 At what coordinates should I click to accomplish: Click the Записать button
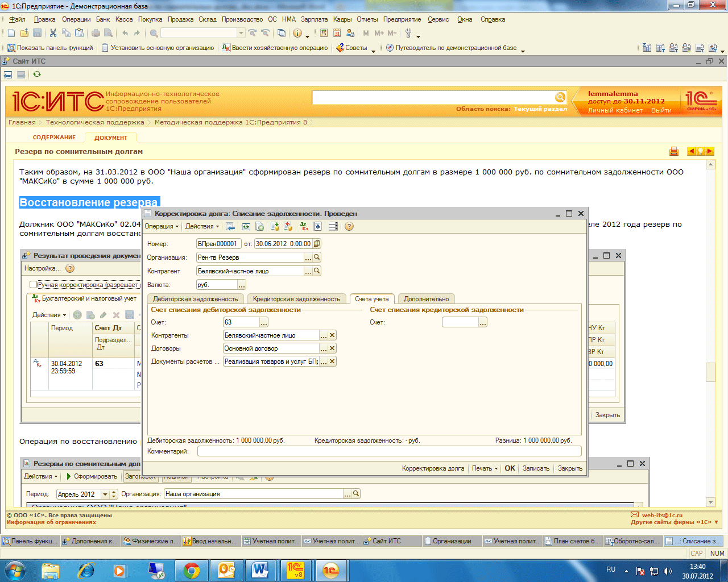point(536,468)
